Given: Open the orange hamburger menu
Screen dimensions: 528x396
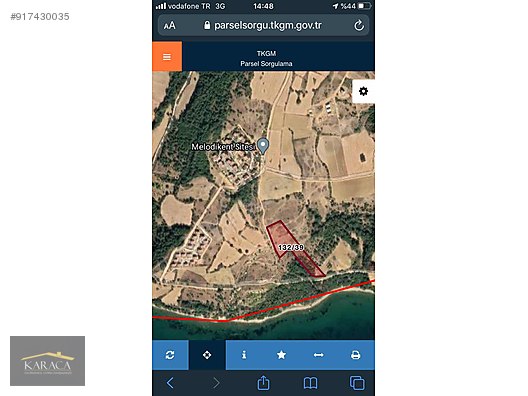Looking at the screenshot, I should point(167,57).
